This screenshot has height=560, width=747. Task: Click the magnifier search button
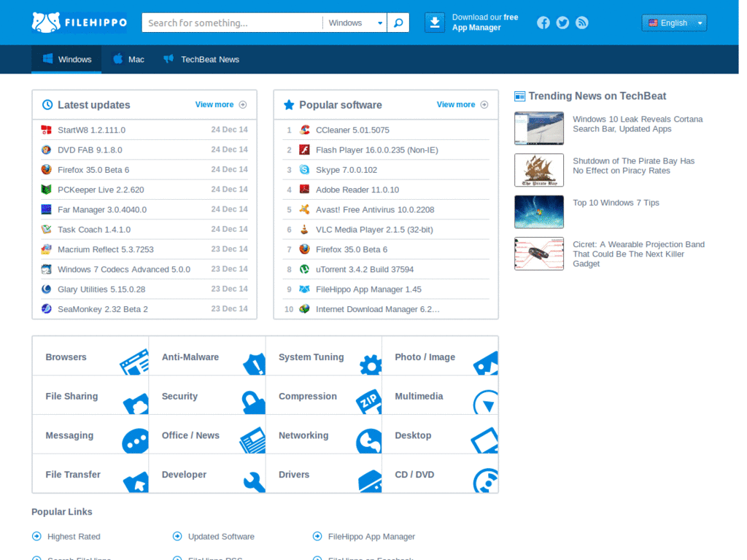pyautogui.click(x=398, y=23)
